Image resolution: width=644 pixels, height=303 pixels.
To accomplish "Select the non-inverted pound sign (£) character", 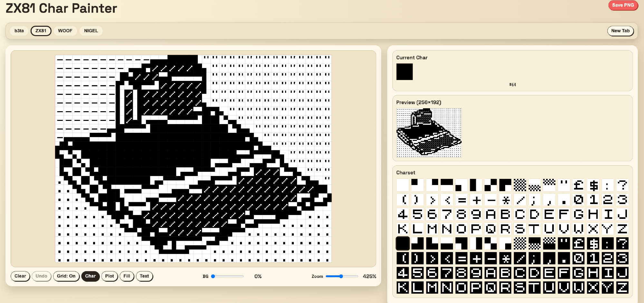I will (x=579, y=185).
